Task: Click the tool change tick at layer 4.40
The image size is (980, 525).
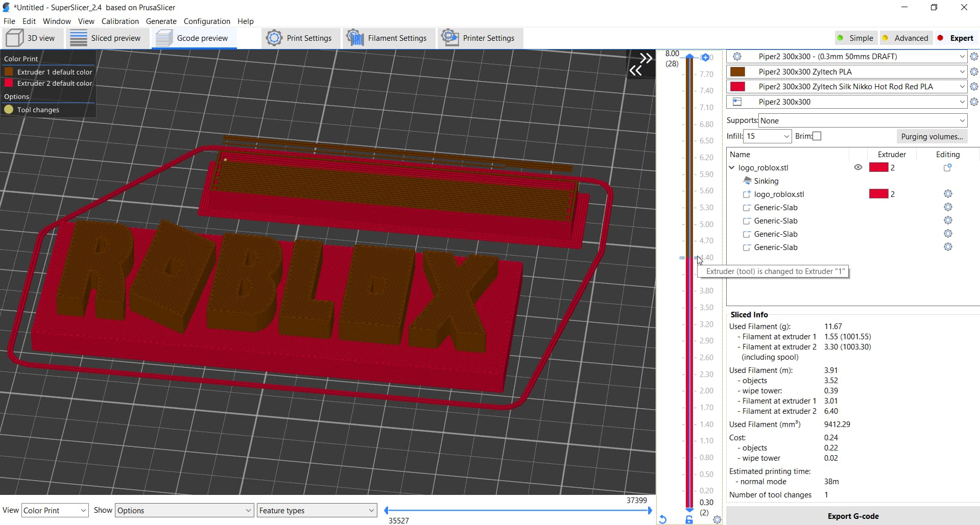Action: click(695, 258)
